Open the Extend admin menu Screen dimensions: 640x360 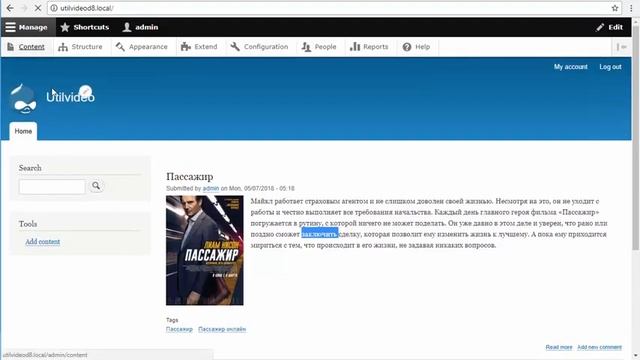pyautogui.click(x=199, y=47)
